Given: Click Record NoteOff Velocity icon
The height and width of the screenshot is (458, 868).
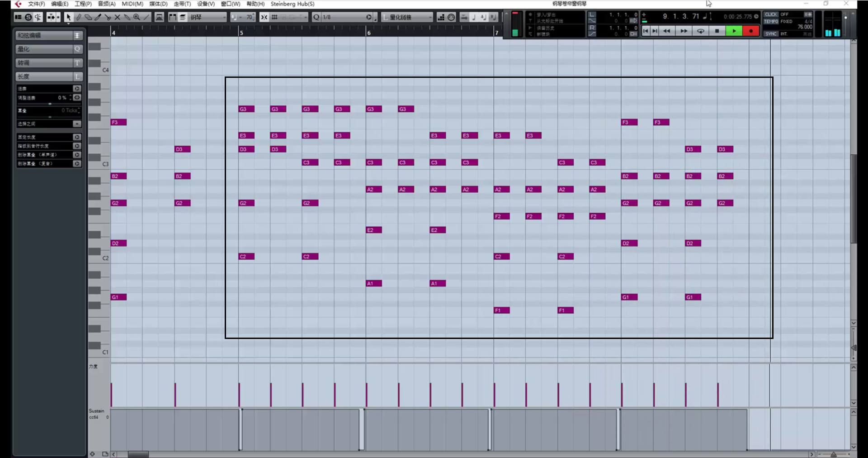Looking at the screenshot, I should coord(493,17).
